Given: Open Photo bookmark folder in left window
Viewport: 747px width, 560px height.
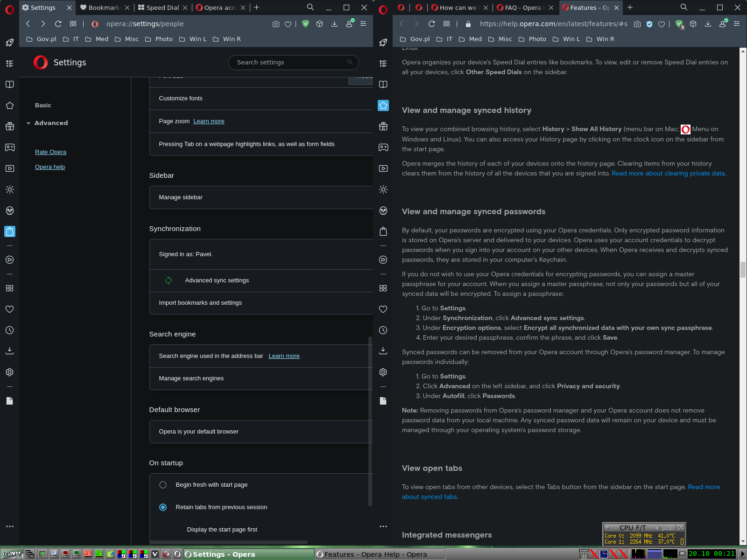Looking at the screenshot, I should coord(159,39).
